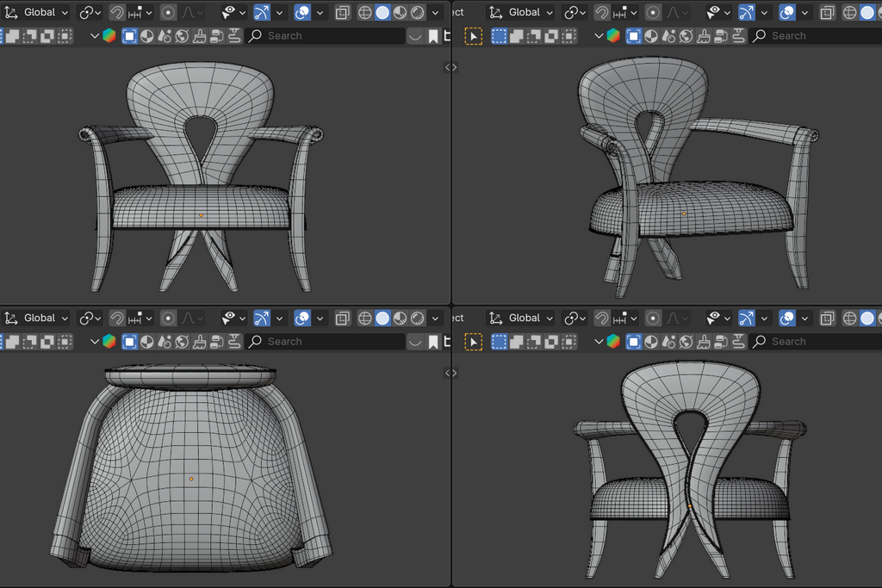Enable wireframe shading in top-left viewport

(364, 13)
